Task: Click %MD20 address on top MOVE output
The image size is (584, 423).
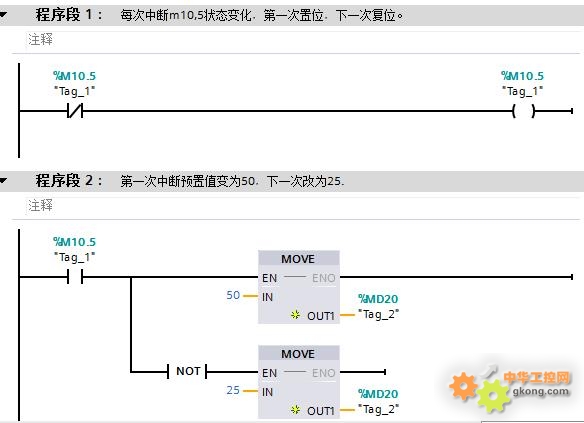Action: pos(378,299)
